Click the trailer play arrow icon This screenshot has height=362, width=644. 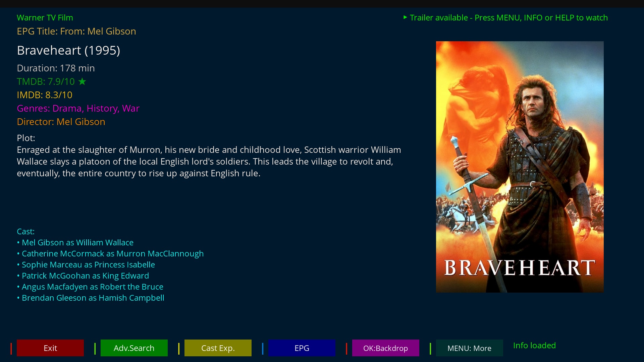point(405,17)
